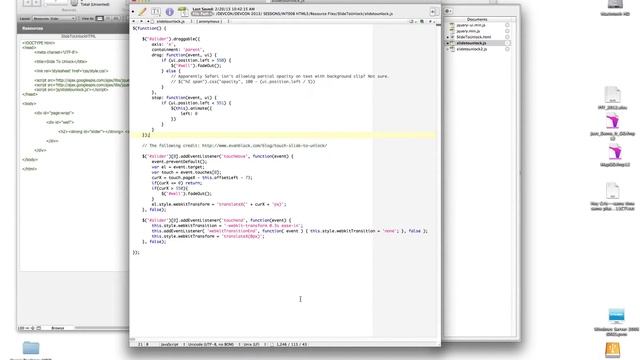Select SlideToUnlock.html in Documents drawer
Viewport: 640px width, 360px height.
click(473, 37)
